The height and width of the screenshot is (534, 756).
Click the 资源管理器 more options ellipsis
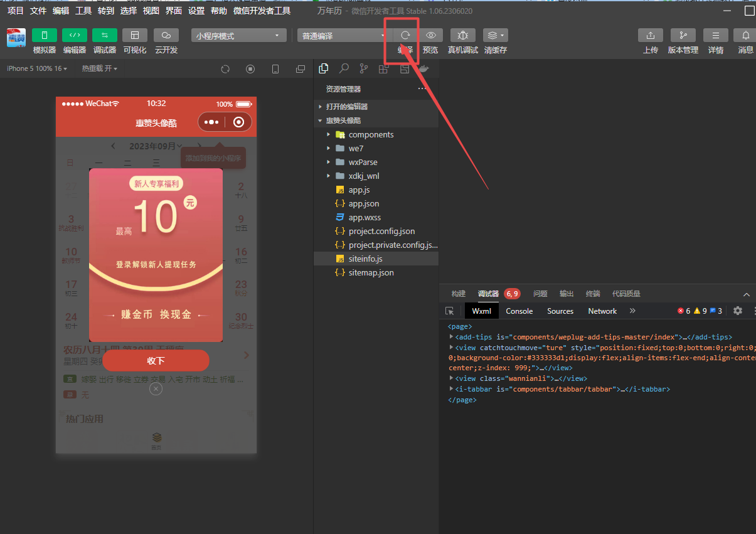422,89
